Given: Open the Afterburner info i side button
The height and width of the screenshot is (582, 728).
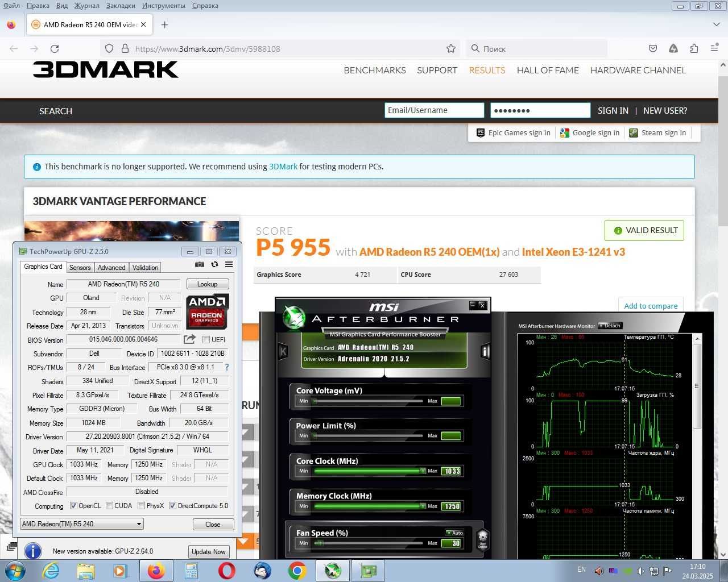Looking at the screenshot, I should 485,352.
